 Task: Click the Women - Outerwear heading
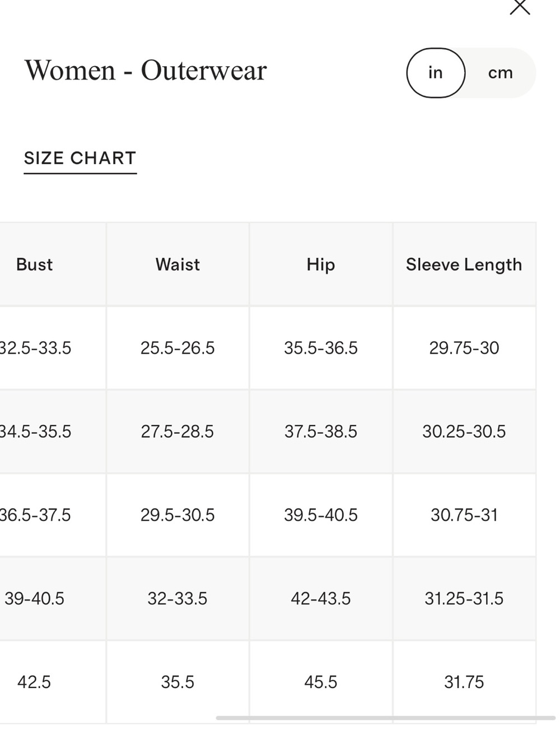click(146, 71)
